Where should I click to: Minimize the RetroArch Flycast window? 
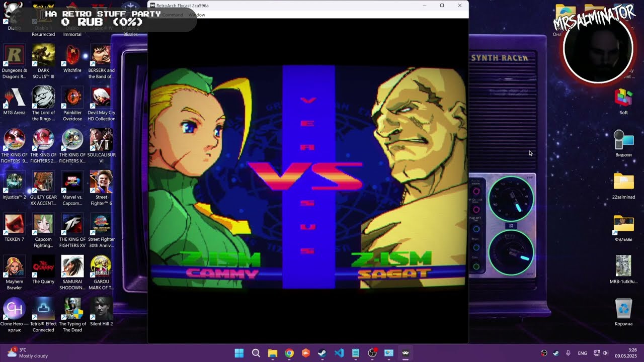click(x=425, y=6)
